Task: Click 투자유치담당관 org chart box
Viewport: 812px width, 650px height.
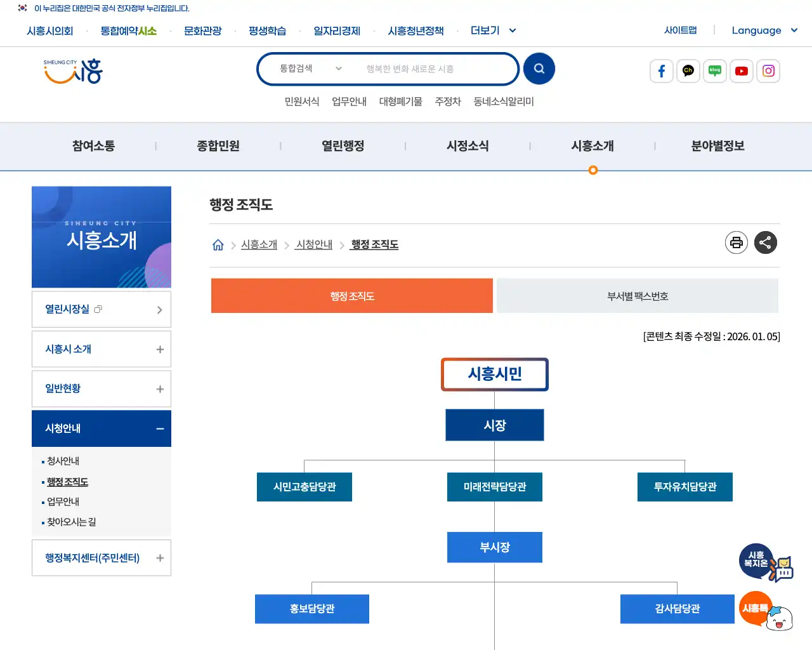Action: point(685,487)
